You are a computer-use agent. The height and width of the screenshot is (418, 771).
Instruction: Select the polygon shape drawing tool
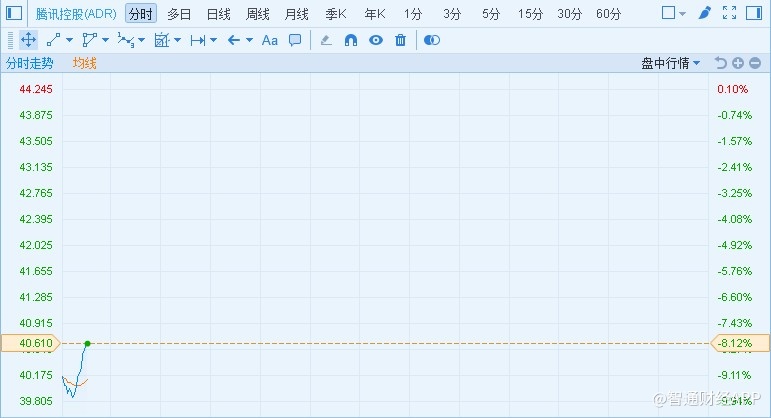pyautogui.click(x=89, y=40)
